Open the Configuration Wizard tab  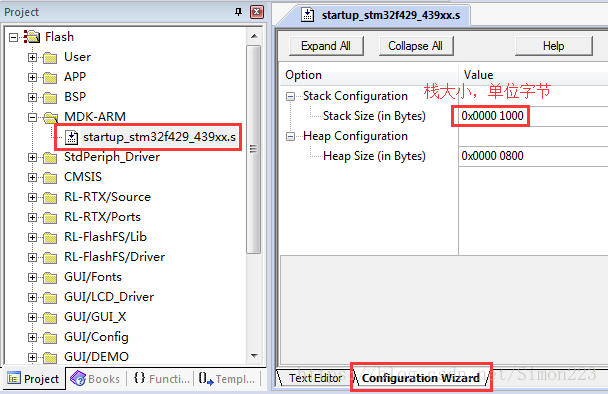421,378
